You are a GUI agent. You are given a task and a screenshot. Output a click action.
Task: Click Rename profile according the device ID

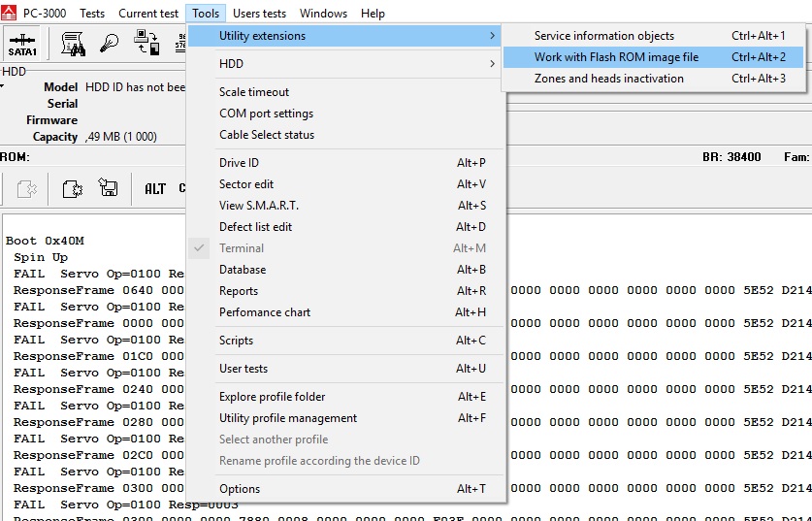[x=346, y=461]
